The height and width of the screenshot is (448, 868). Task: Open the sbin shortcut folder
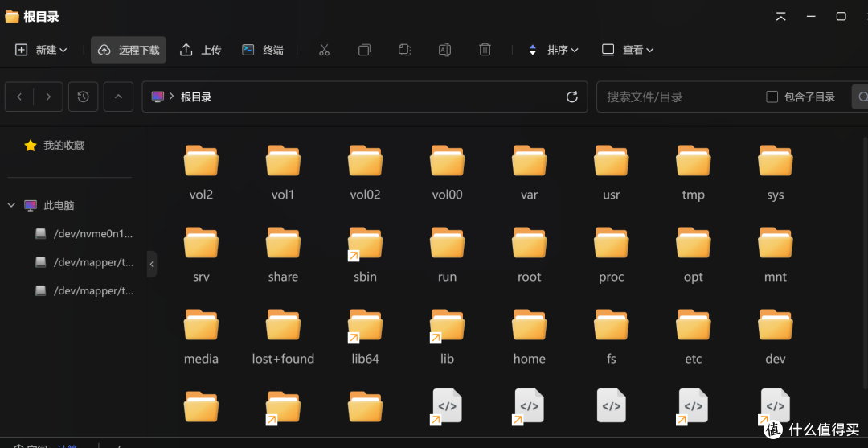click(x=365, y=253)
